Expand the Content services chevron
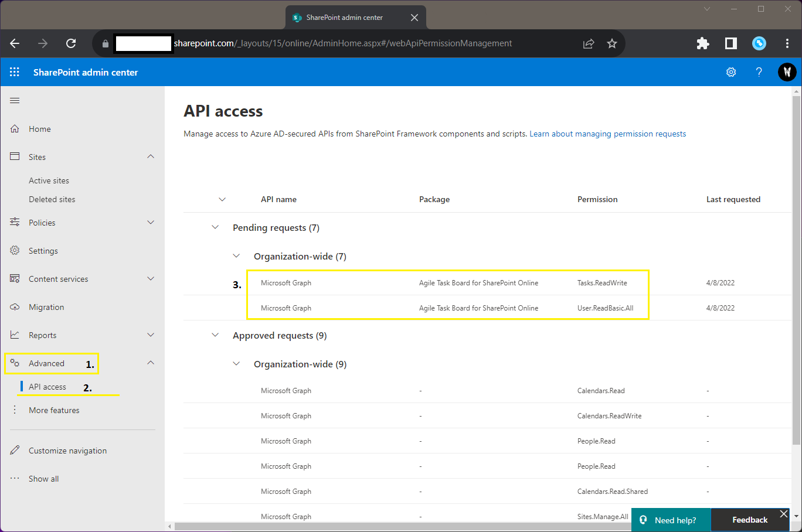The image size is (802, 532). coord(151,279)
